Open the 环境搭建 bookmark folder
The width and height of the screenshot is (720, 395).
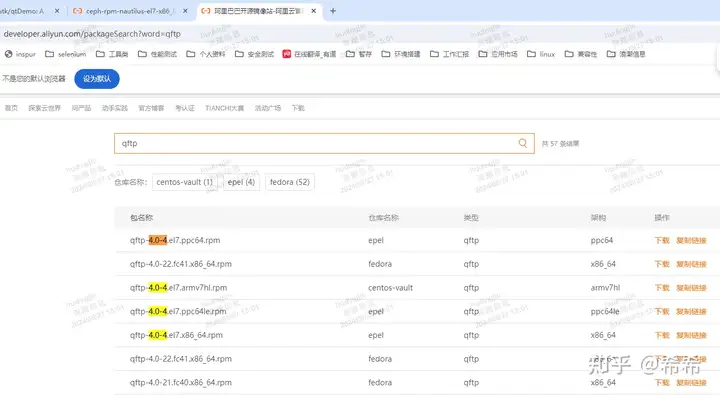pyautogui.click(x=401, y=54)
